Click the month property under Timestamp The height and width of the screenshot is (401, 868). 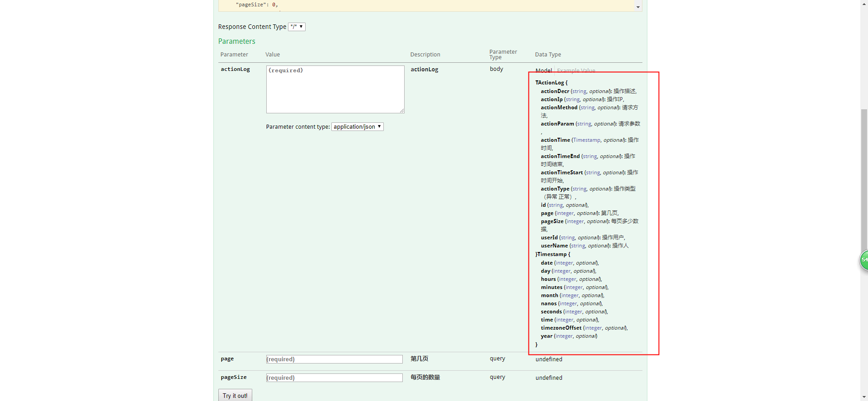point(549,295)
